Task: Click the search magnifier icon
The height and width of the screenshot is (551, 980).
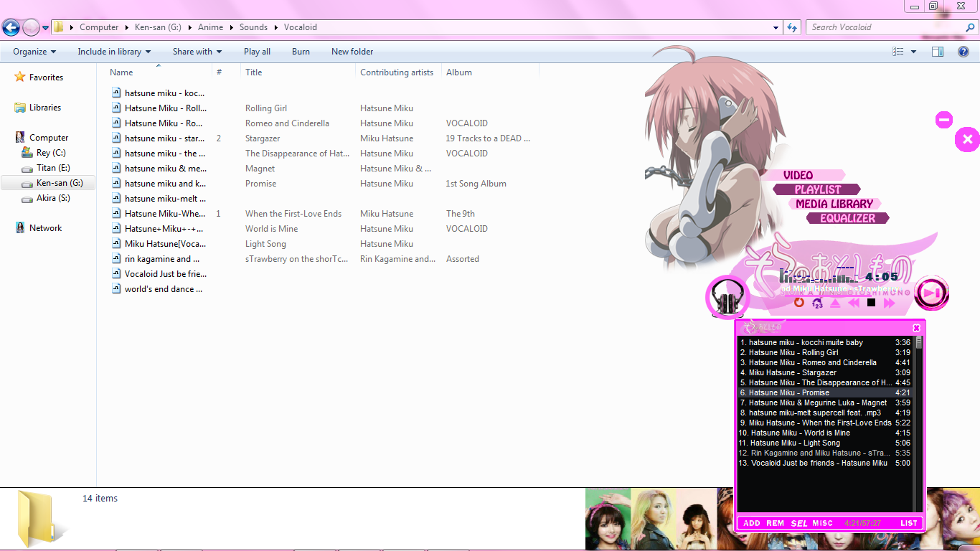Action: point(970,27)
